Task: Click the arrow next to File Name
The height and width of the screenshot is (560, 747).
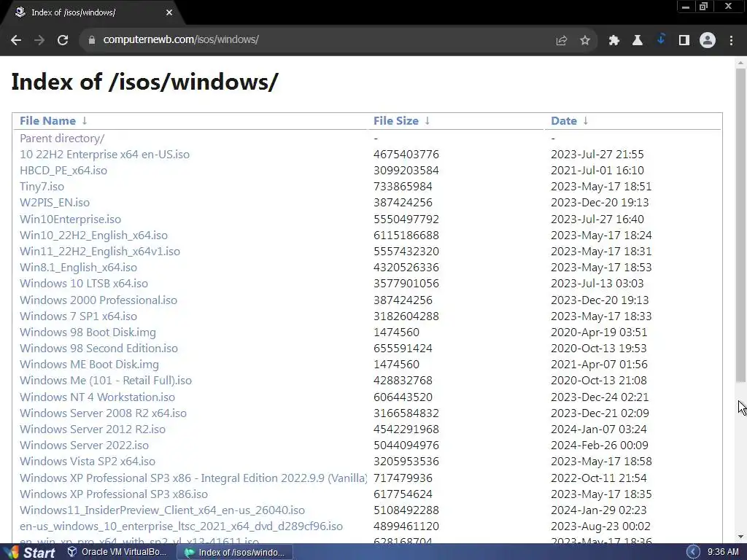Action: coord(85,121)
